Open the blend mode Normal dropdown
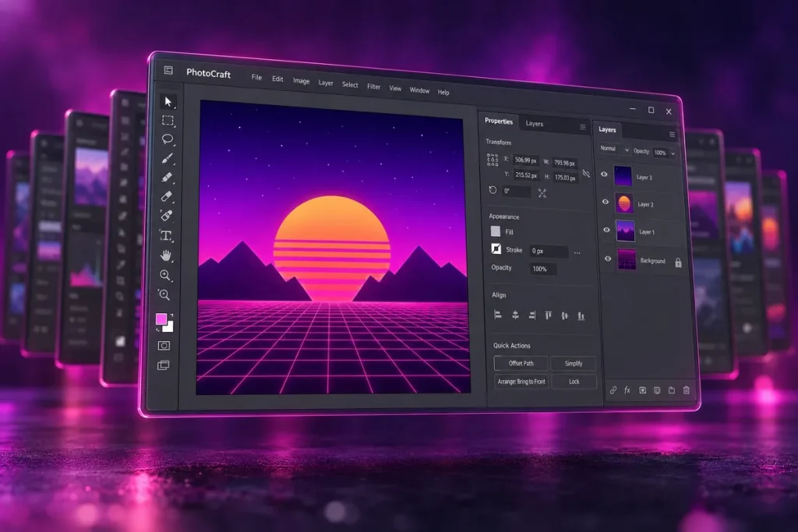This screenshot has height=532, width=798. coord(614,149)
